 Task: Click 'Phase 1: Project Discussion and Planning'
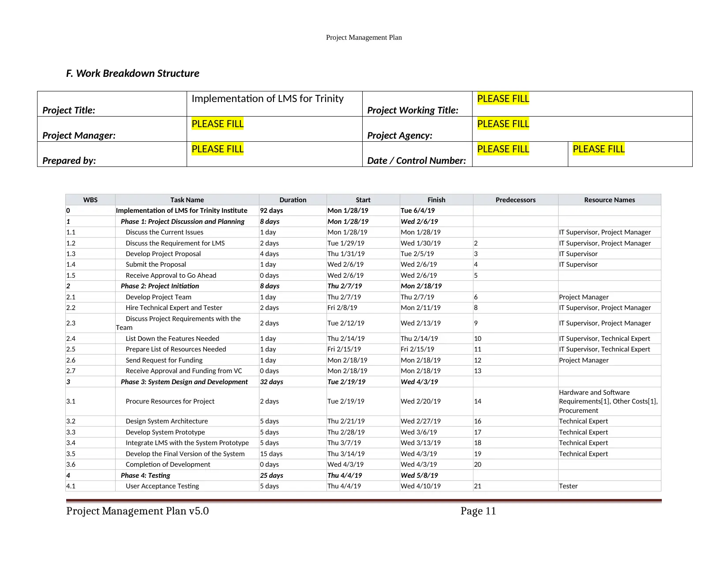183,222
